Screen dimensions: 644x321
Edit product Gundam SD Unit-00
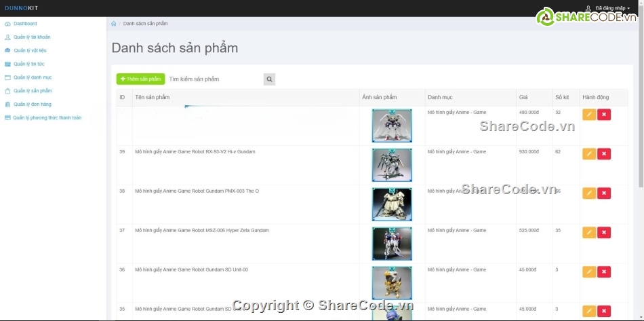point(589,272)
